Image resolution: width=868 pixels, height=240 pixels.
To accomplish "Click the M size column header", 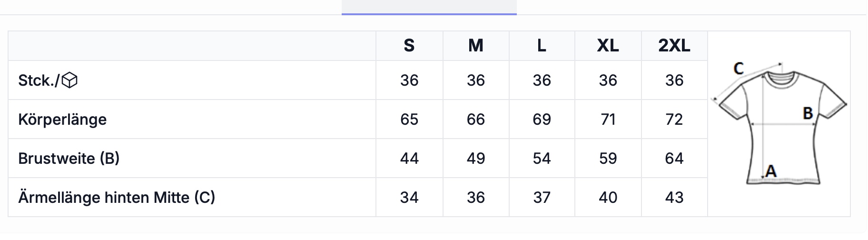I will click(x=476, y=46).
